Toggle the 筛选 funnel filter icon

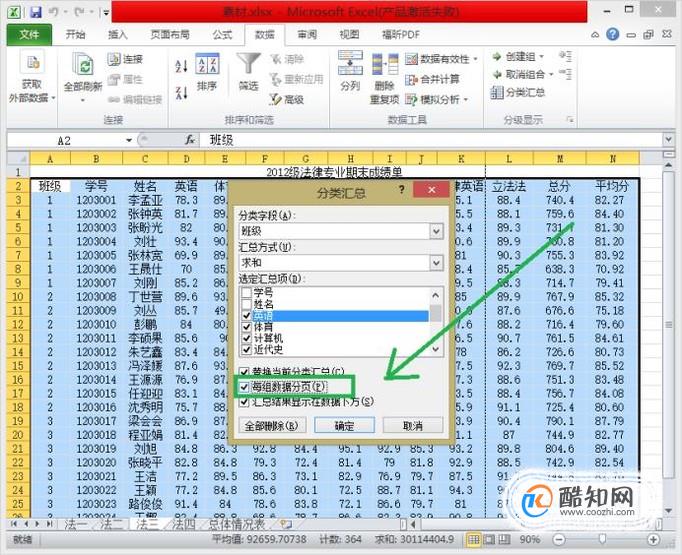(x=248, y=64)
